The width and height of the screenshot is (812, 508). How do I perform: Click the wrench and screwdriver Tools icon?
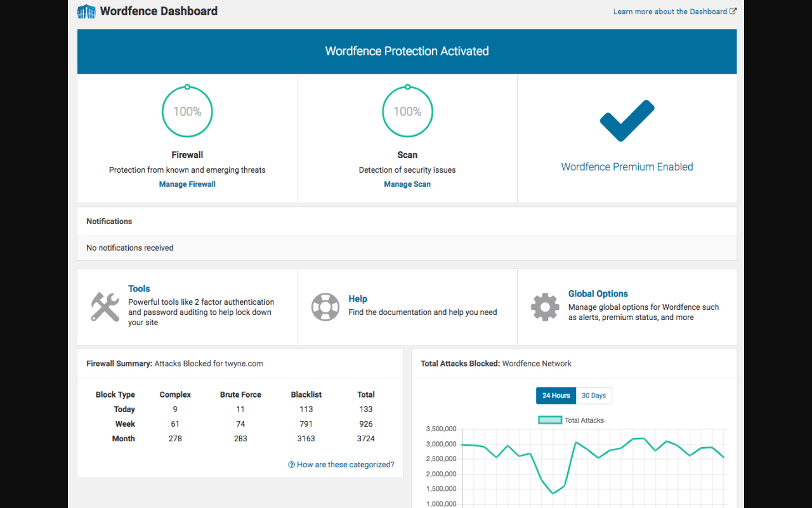point(105,307)
